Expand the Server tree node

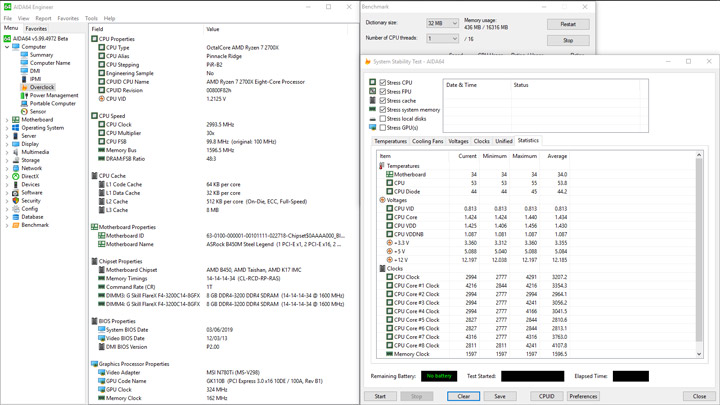[7, 136]
